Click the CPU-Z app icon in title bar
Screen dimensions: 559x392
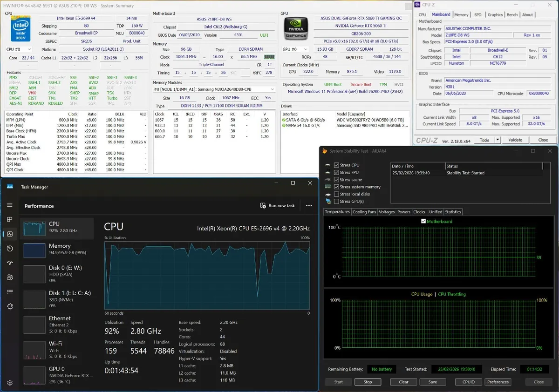(x=417, y=5)
